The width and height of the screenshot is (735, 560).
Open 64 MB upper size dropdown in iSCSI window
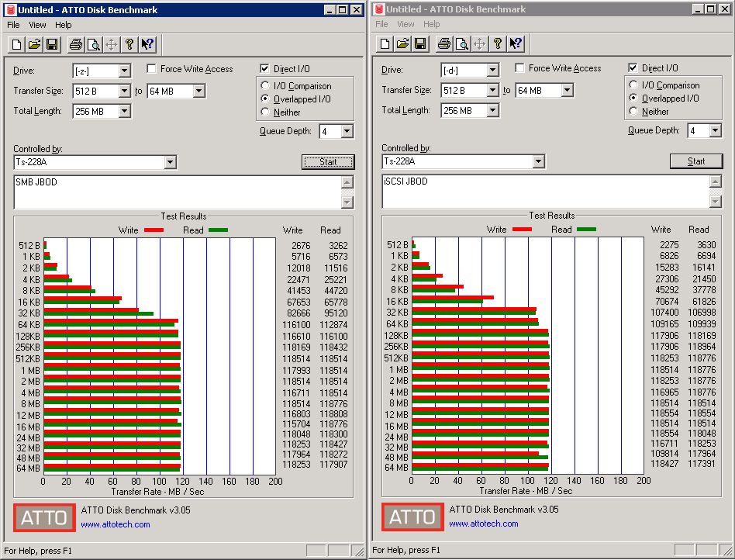click(x=568, y=90)
